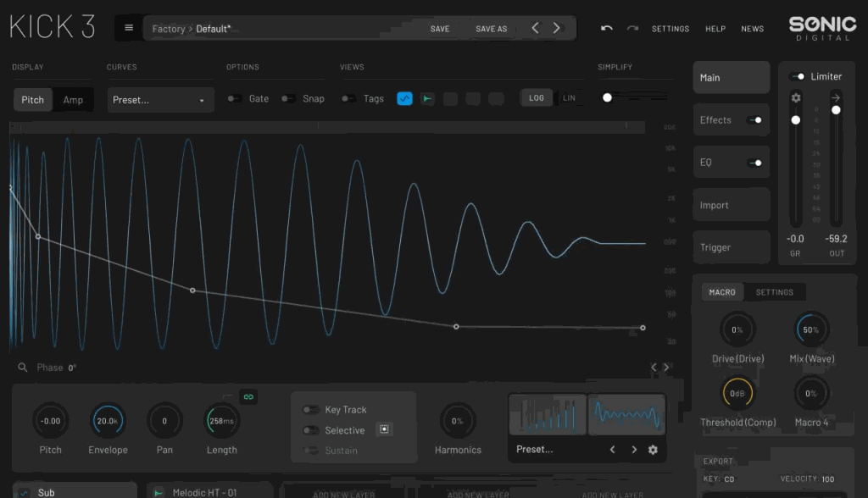This screenshot has width=868, height=498.
Task: Open the Trigger panel
Action: click(x=732, y=247)
